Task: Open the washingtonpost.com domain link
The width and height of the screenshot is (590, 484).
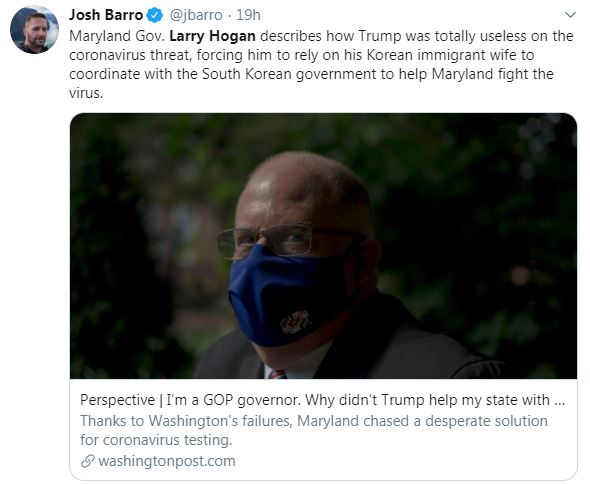Action: (x=167, y=461)
